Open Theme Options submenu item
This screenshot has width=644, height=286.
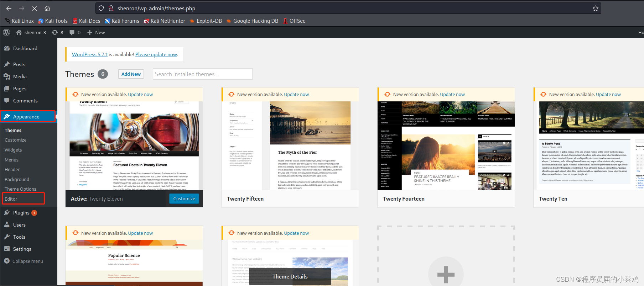(20, 189)
